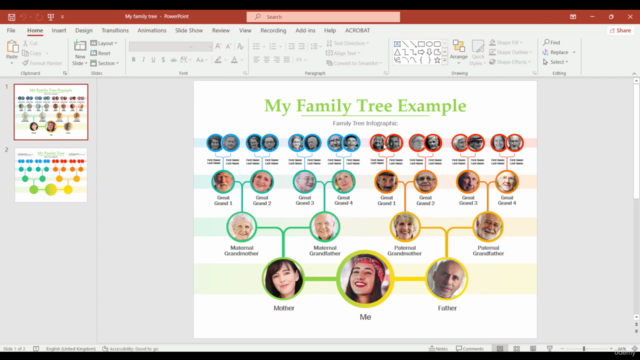Increase font size icon
Viewport: 640px width, 360px height.
coord(218,46)
